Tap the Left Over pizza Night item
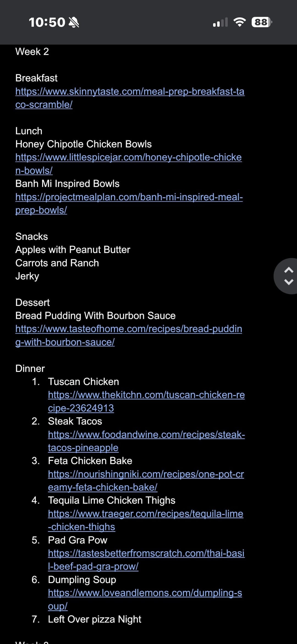This screenshot has height=644, width=297. tap(94, 619)
